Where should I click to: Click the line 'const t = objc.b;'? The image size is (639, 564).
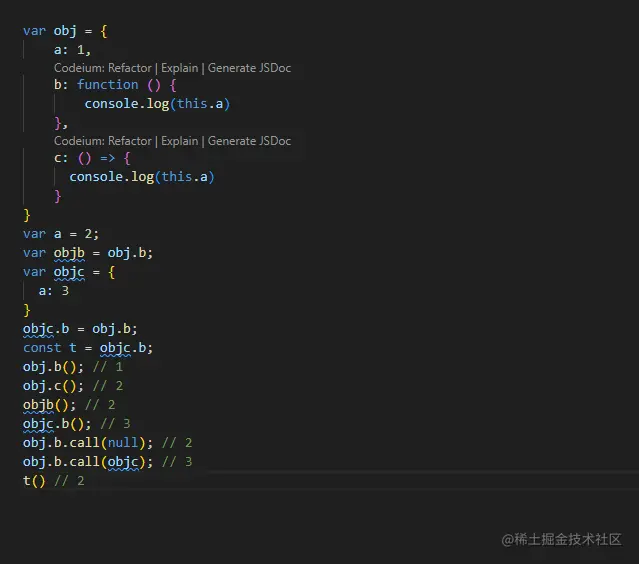tap(88, 348)
